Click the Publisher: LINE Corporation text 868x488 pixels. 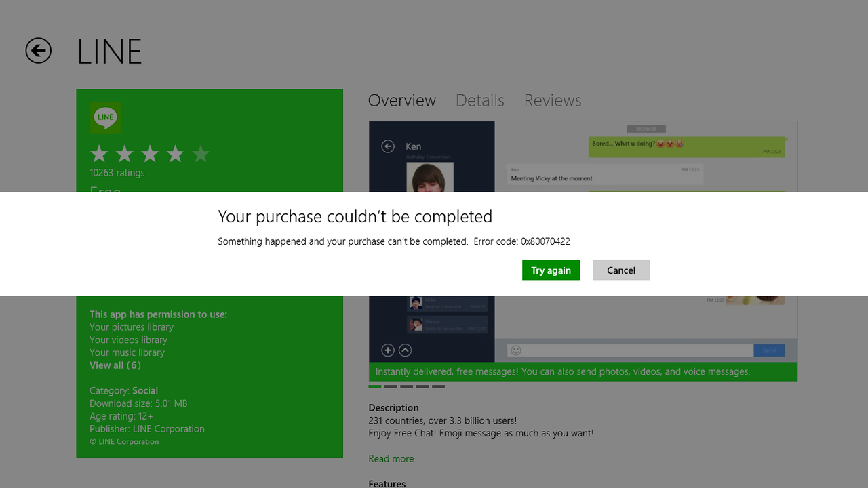147,429
